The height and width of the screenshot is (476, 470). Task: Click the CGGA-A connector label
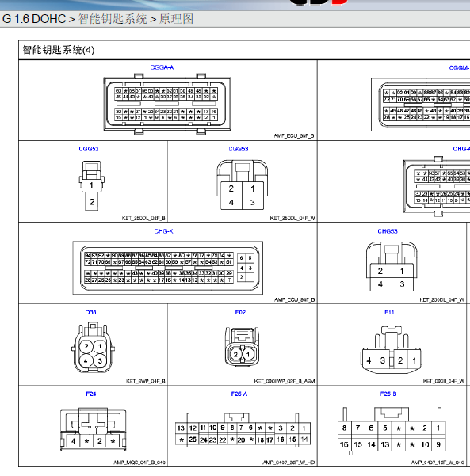162,67
